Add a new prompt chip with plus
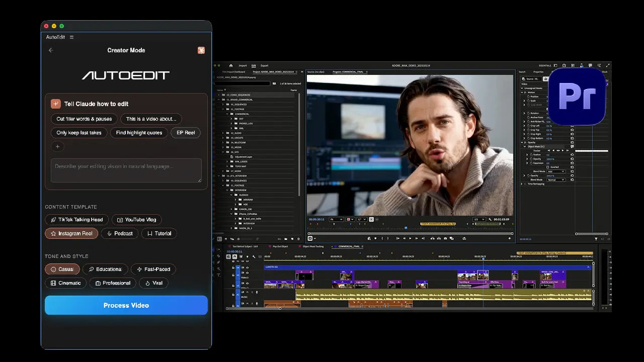This screenshot has height=362, width=644. click(57, 146)
